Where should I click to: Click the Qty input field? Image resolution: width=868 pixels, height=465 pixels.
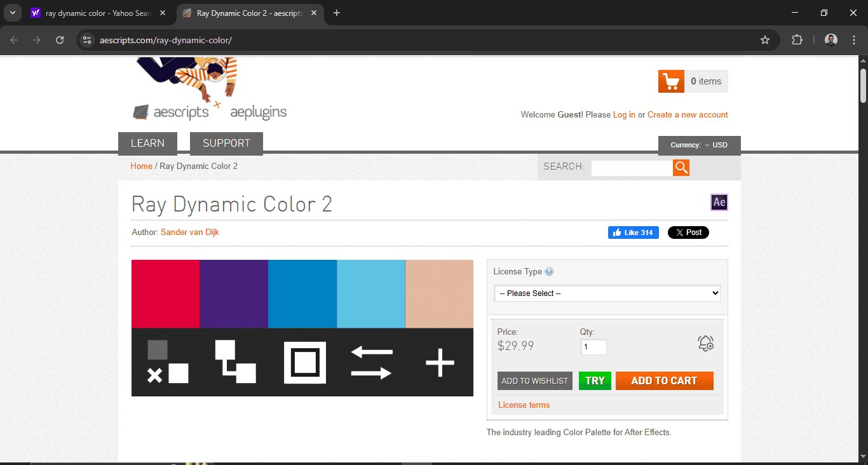tap(593, 347)
